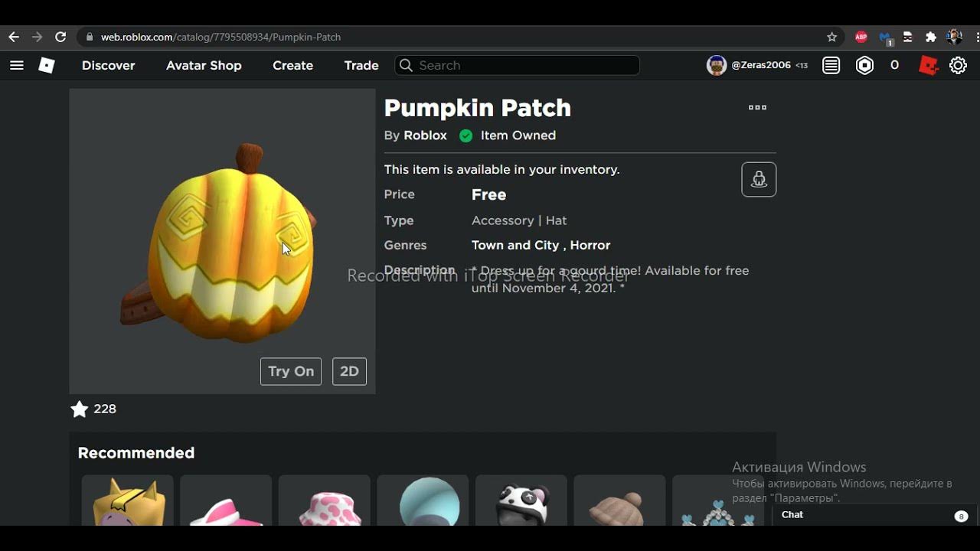Go to Roblox home via the logo

(x=47, y=66)
